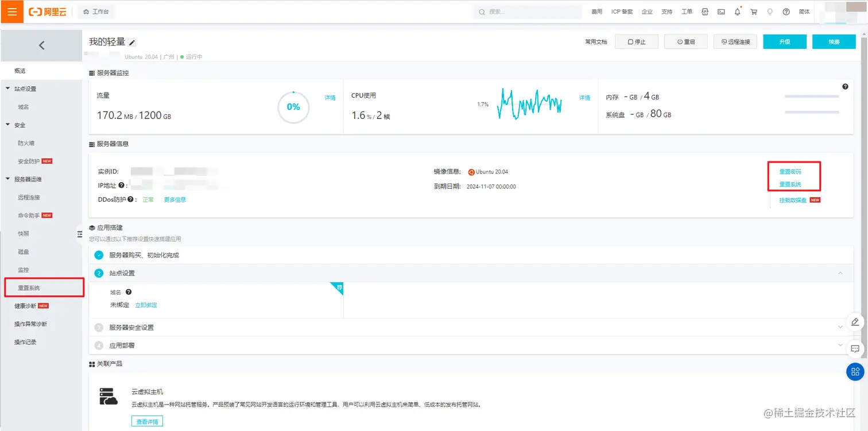Click the 重启 restart button

coord(686,42)
